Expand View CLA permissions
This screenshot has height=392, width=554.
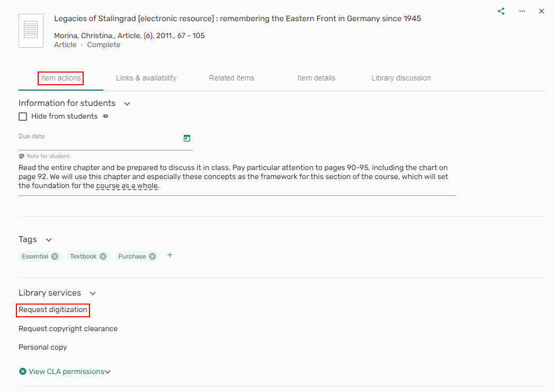click(x=69, y=371)
